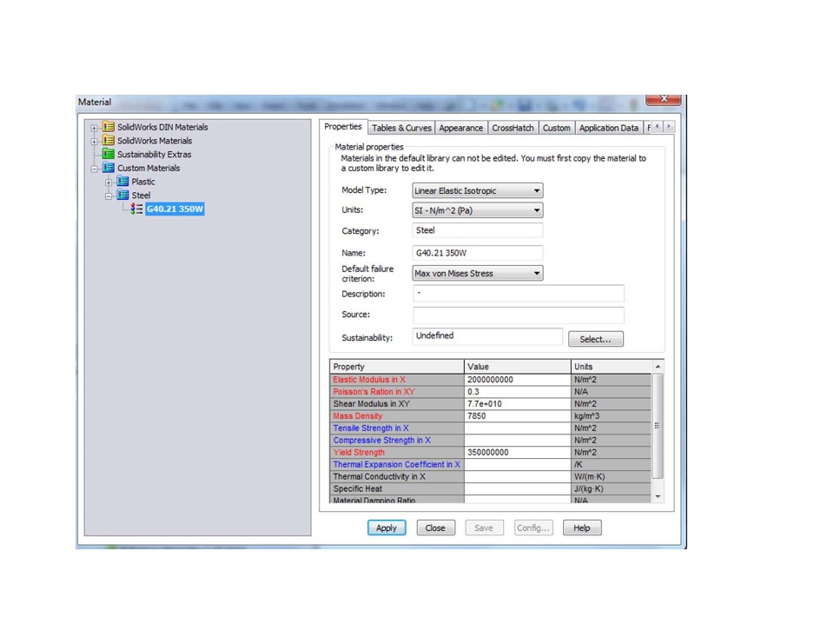Click the Description input field
The image size is (834, 644).
click(x=518, y=293)
